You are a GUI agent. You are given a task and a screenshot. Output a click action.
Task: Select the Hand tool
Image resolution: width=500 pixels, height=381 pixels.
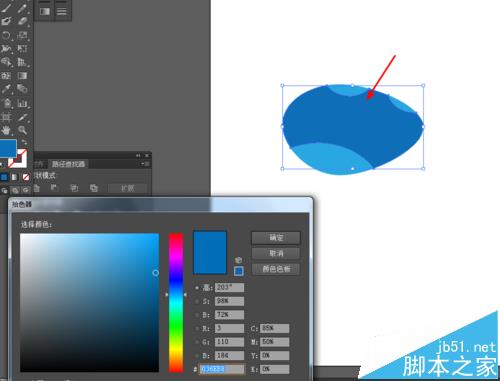click(7, 130)
